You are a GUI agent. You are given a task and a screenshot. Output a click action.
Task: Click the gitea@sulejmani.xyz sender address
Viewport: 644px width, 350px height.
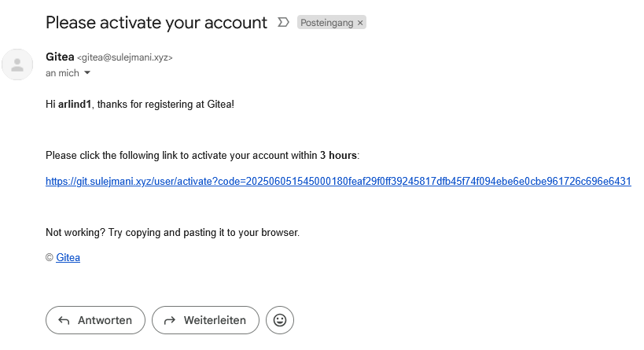[x=124, y=57]
